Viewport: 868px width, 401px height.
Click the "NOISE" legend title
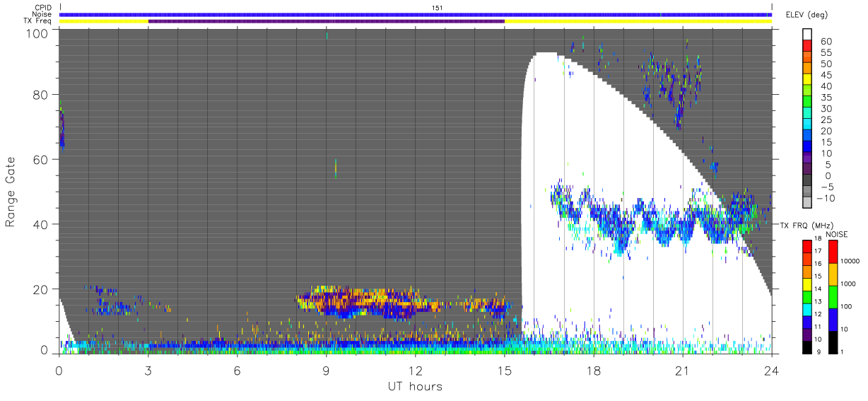837,234
